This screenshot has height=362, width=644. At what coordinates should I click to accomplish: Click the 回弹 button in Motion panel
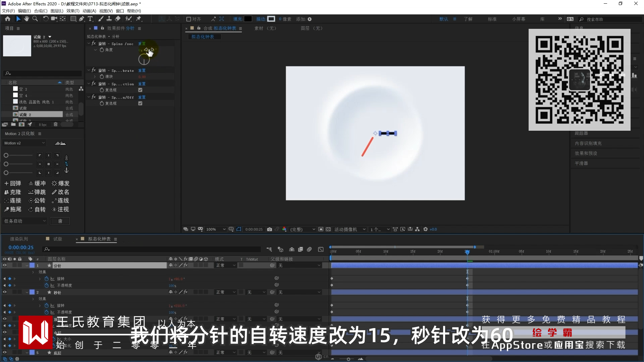[13, 183]
